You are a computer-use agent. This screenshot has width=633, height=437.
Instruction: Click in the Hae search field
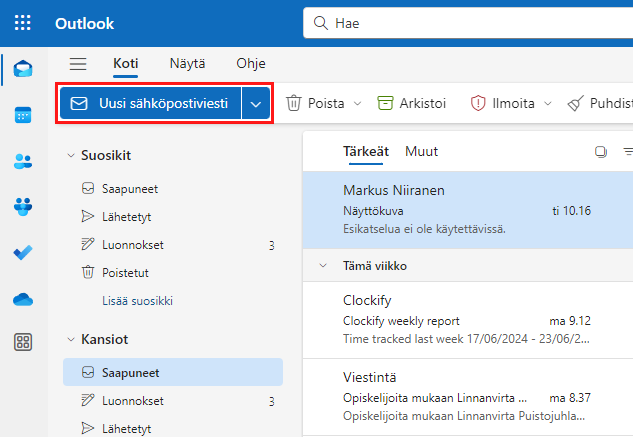point(468,23)
